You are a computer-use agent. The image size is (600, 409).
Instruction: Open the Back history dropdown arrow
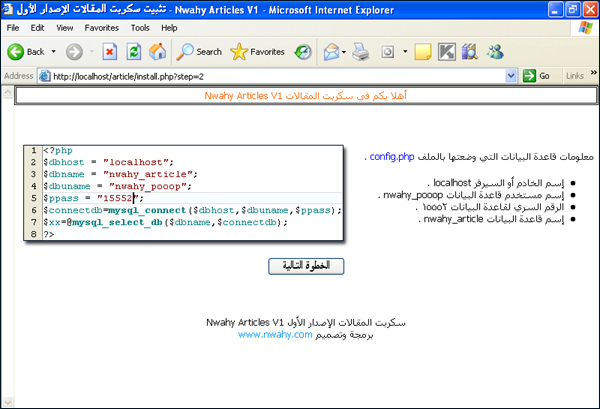(54, 52)
